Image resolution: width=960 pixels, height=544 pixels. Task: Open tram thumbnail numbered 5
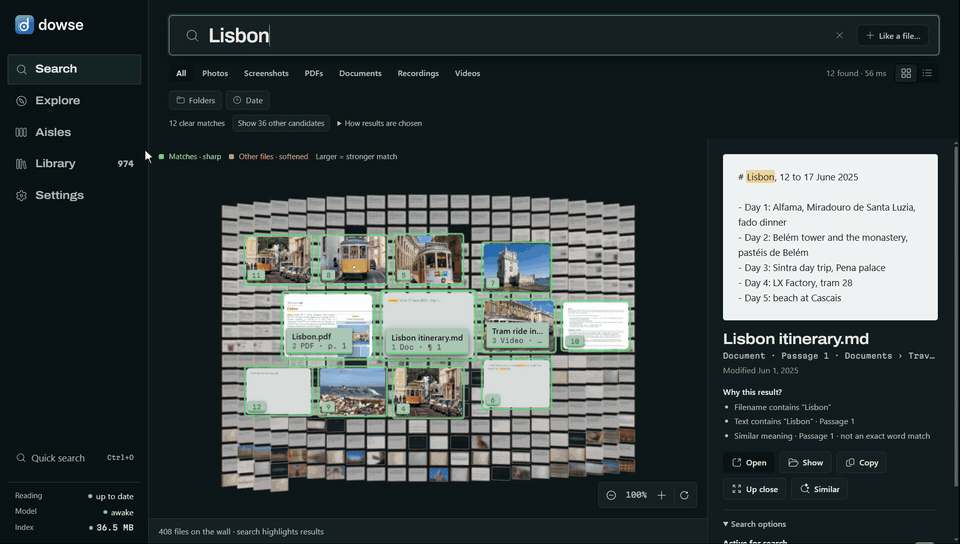coord(428,259)
